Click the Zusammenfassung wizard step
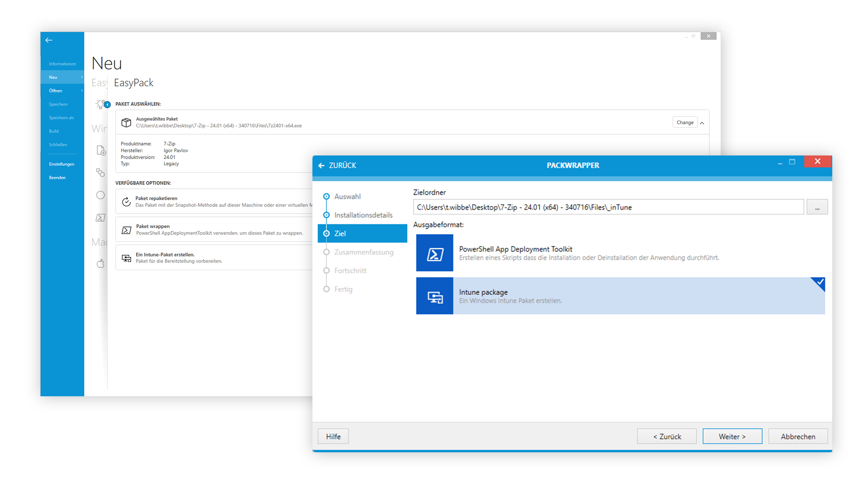This screenshot has height=488, width=868. pos(363,252)
